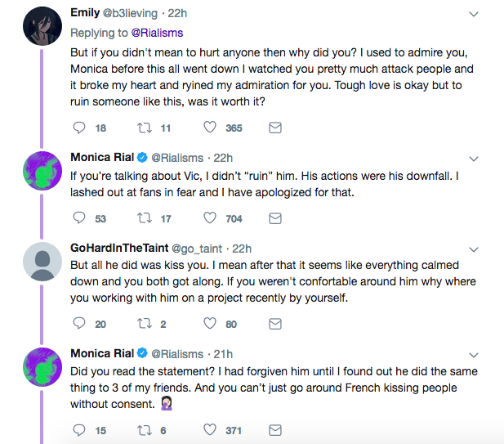
Task: Reply to Monica Rial's tweet with 53 replies
Action: click(79, 218)
